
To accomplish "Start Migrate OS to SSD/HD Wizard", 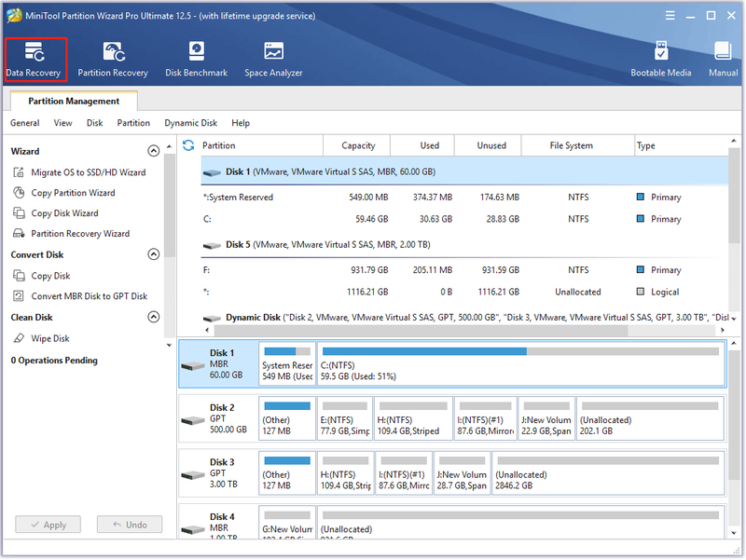I will pyautogui.click(x=79, y=172).
